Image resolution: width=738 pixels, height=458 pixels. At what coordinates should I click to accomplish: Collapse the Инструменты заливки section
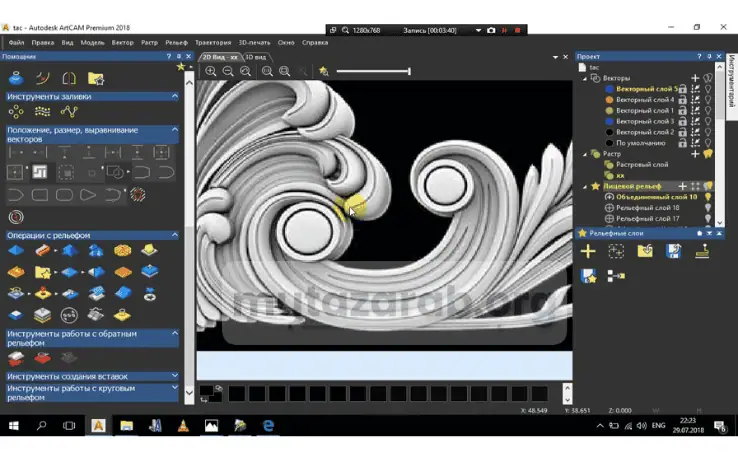(175, 96)
